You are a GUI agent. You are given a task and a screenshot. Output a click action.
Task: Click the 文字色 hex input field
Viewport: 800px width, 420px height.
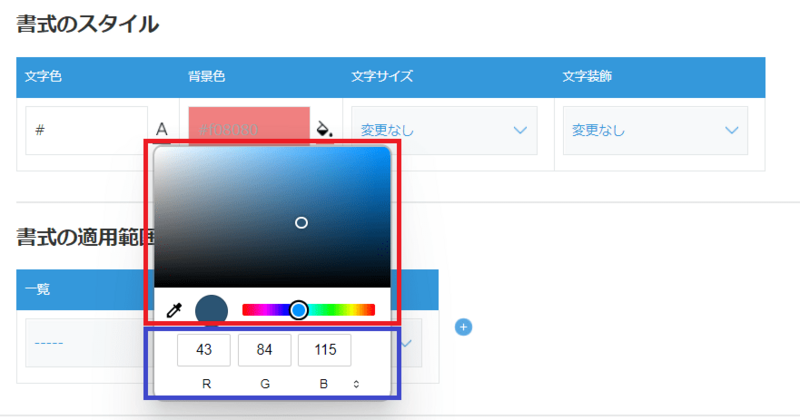click(86, 131)
